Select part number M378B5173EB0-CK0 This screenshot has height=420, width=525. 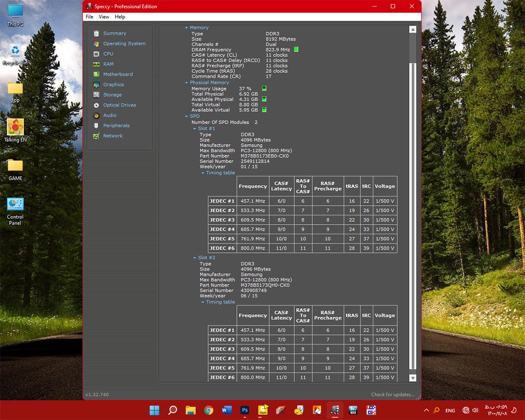pyautogui.click(x=265, y=156)
